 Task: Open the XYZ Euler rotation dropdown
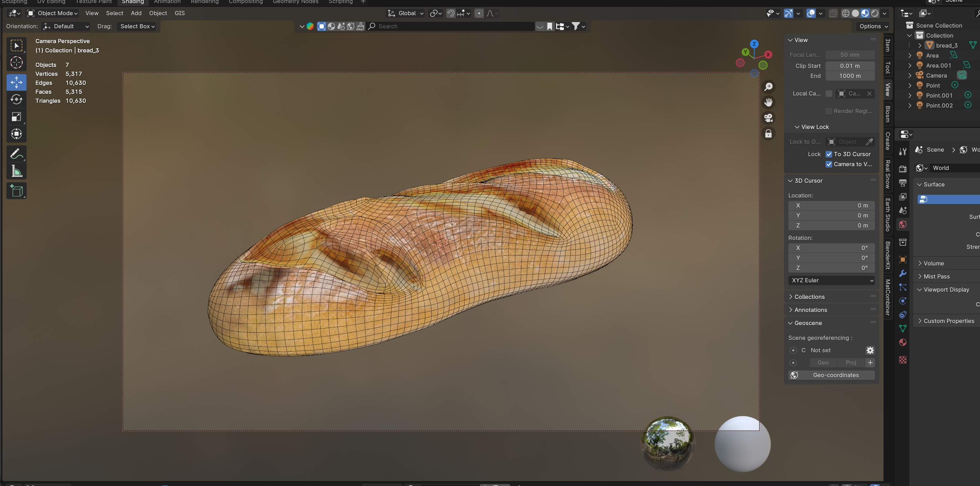click(x=831, y=280)
